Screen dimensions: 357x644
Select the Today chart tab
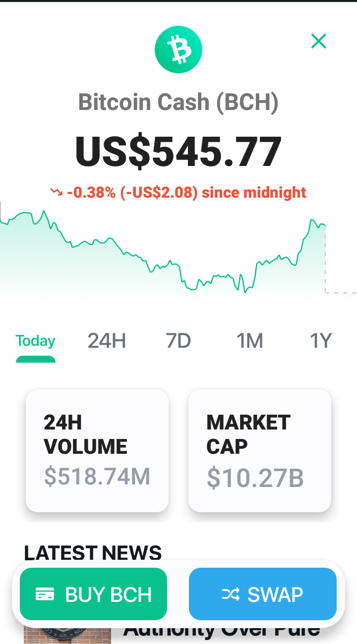[36, 341]
